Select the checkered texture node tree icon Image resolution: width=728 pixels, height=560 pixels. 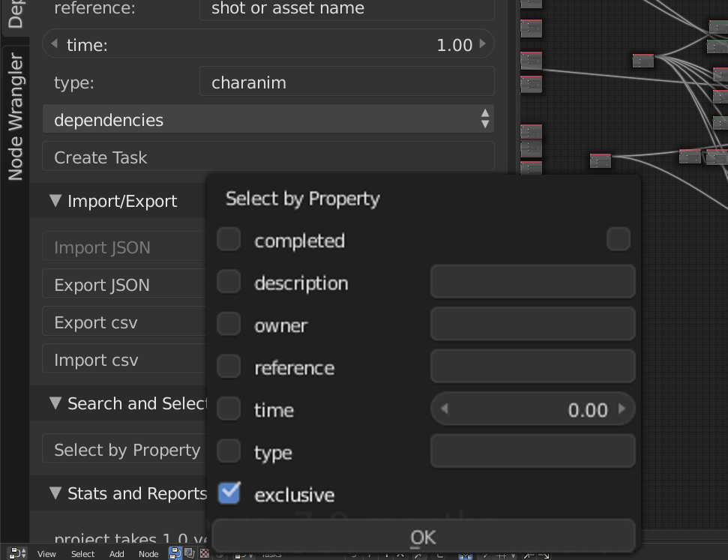pyautogui.click(x=204, y=553)
